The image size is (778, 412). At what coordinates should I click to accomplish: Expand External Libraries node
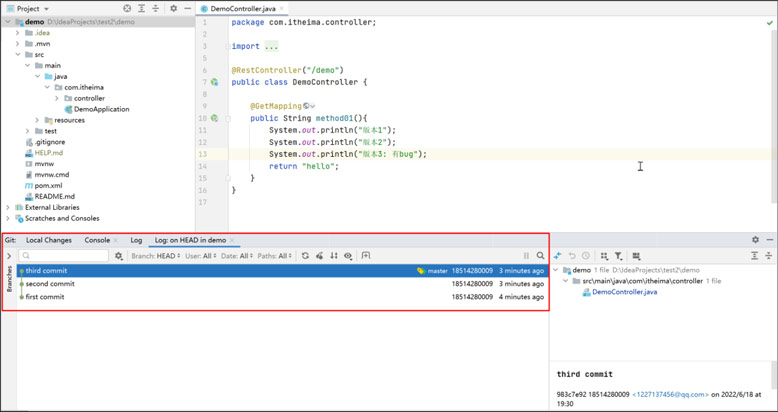point(7,207)
